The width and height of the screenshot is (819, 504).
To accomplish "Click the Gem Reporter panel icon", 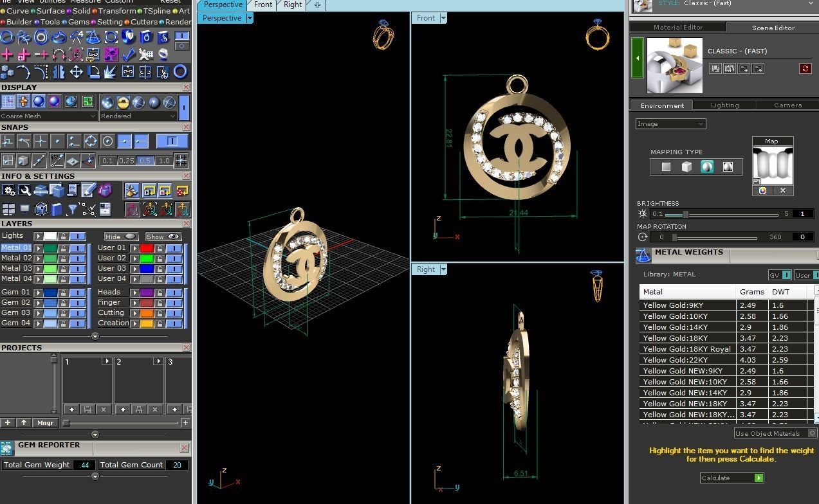I will 7,448.
